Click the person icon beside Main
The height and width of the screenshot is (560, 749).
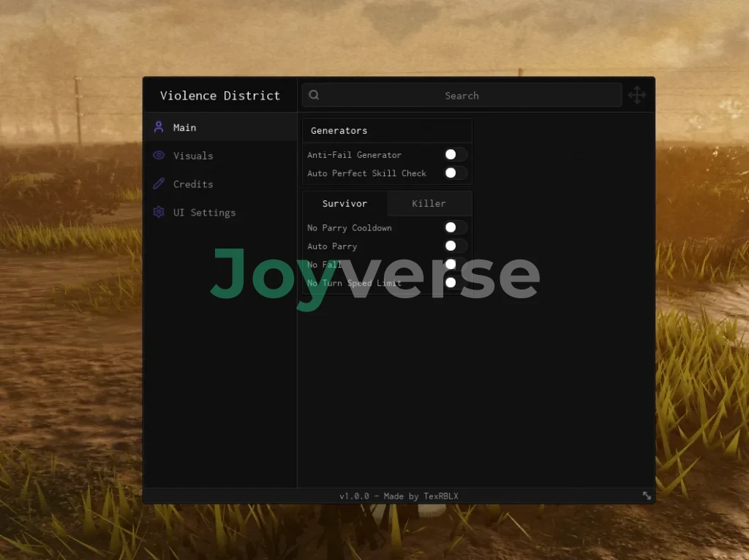pyautogui.click(x=159, y=127)
